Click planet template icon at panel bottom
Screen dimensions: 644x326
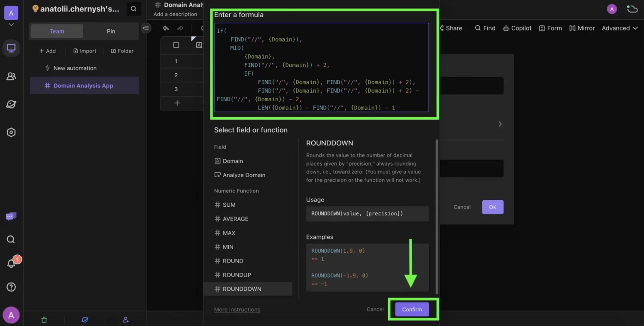tap(85, 320)
